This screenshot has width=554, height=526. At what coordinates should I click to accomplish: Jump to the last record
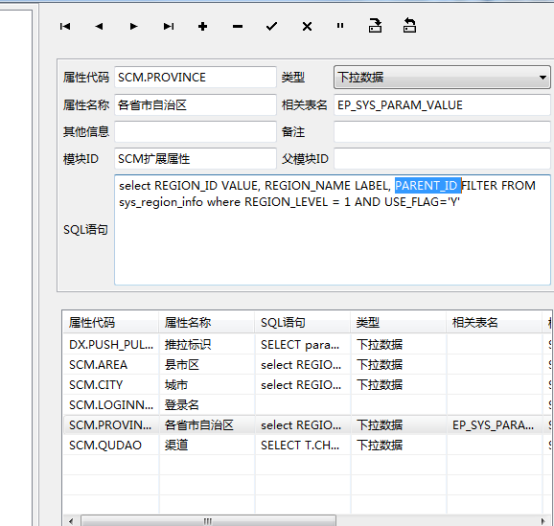click(x=169, y=26)
